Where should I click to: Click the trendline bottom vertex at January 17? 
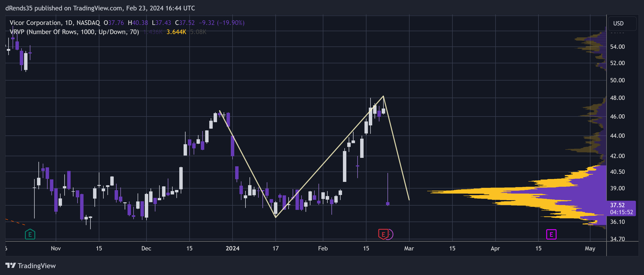point(276,217)
